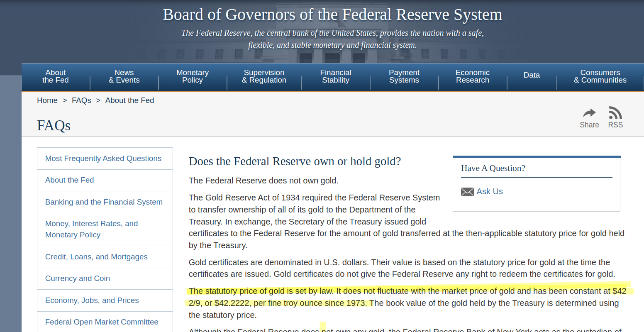Open the About the Fed menu

pyautogui.click(x=56, y=76)
